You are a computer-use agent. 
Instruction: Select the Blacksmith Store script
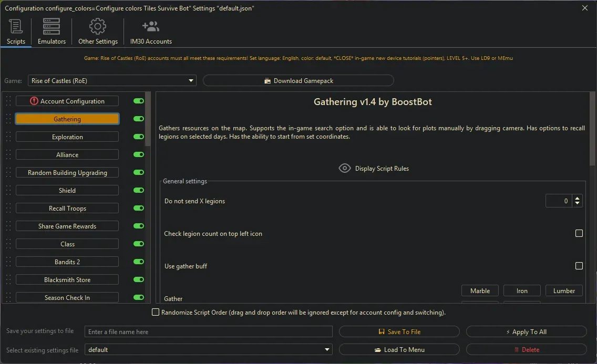pos(67,280)
